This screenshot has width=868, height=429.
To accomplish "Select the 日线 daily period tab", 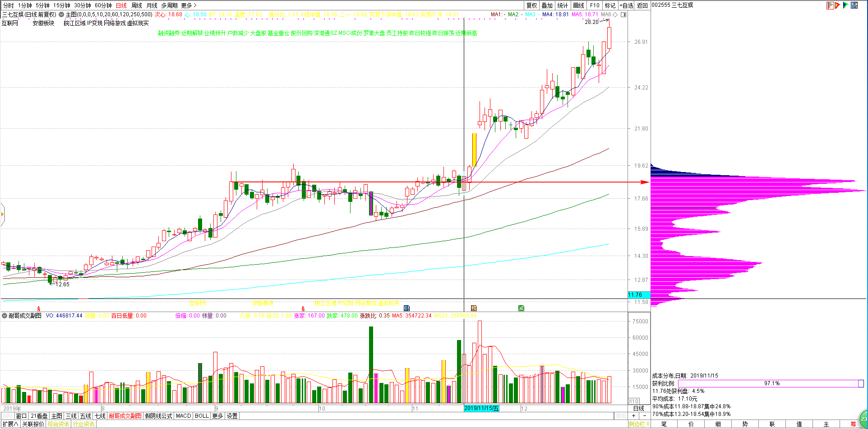I will click(121, 5).
